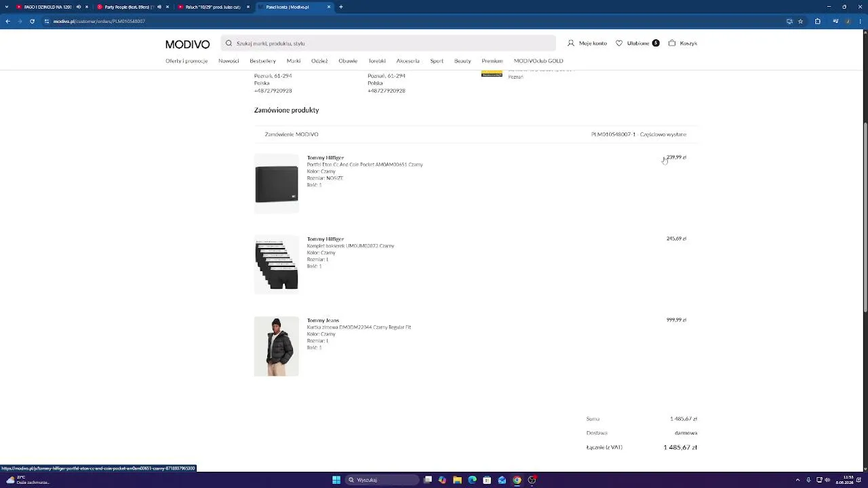Click the winter jacket product thumbnail
Image resolution: width=868 pixels, height=488 pixels.
point(276,346)
